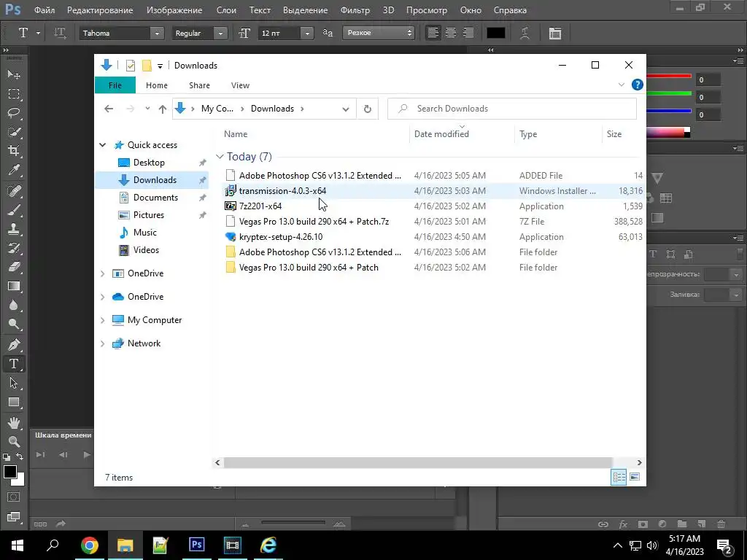
Task: Open the Home ribbon tab
Action: pos(157,85)
